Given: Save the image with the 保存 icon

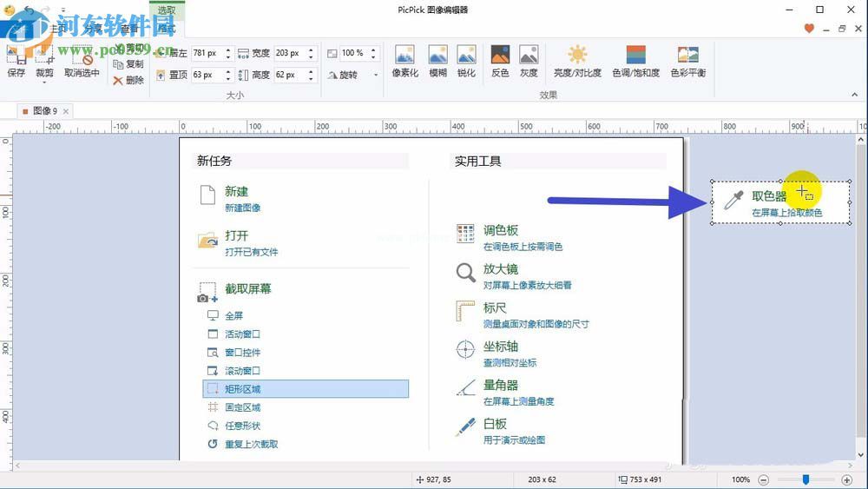Looking at the screenshot, I should pyautogui.click(x=16, y=61).
